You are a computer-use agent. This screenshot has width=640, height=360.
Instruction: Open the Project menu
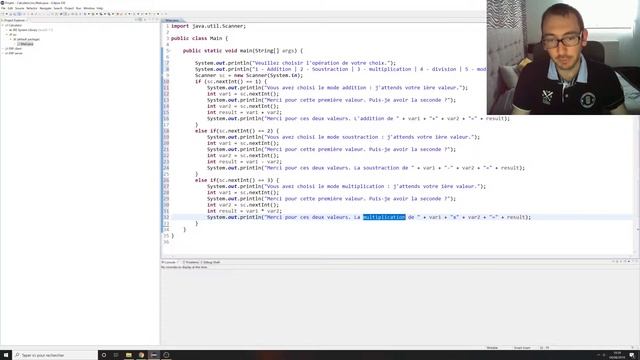tap(69, 8)
